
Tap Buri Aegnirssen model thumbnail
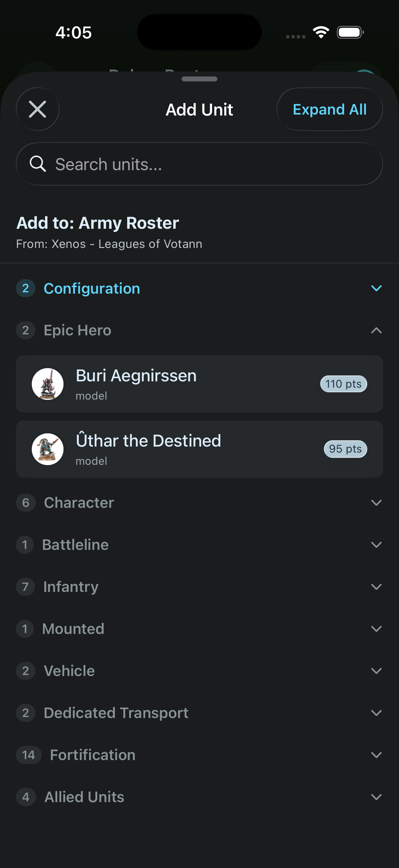pos(47,384)
